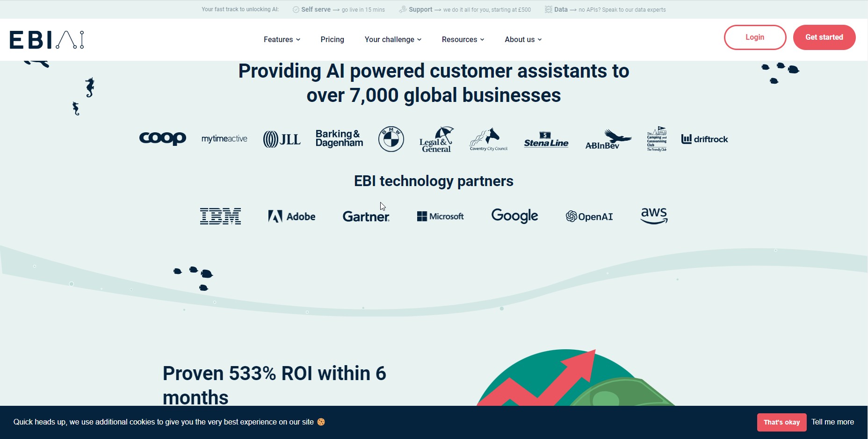Click 'Your fast track to unlocking AI:' text
Viewport: 868px width, 439px height.
point(240,9)
